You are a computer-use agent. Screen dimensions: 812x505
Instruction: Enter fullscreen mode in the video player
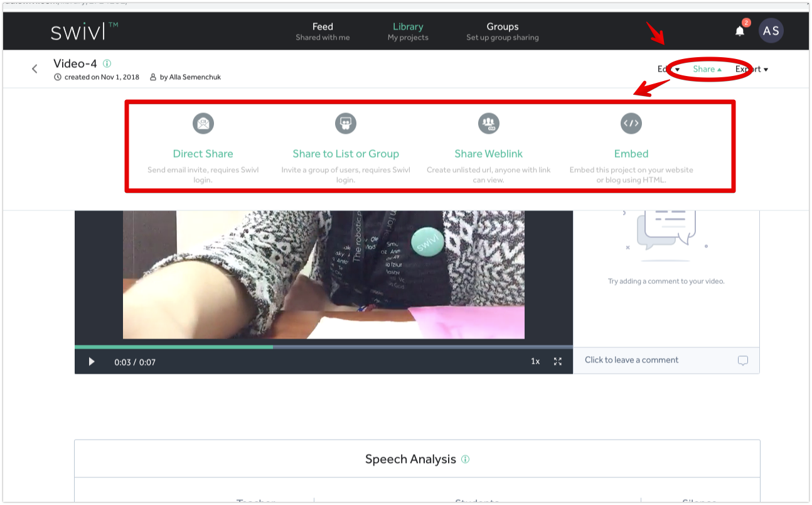[557, 362]
